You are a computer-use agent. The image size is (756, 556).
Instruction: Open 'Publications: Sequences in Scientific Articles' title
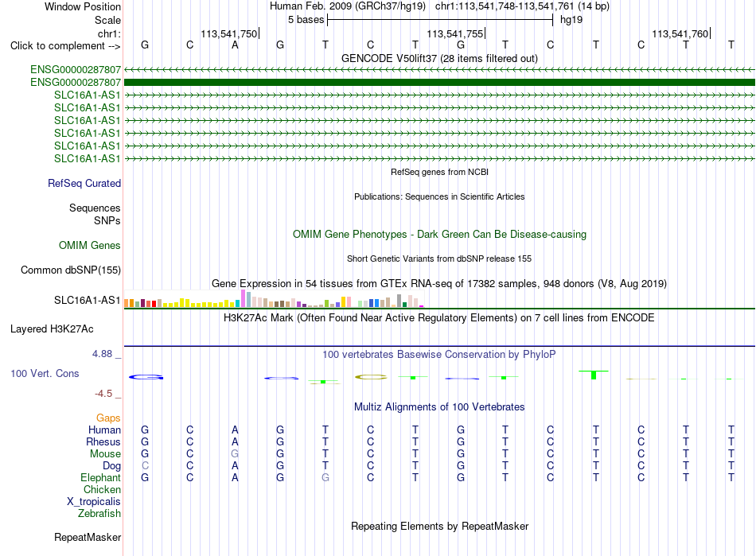coord(439,196)
